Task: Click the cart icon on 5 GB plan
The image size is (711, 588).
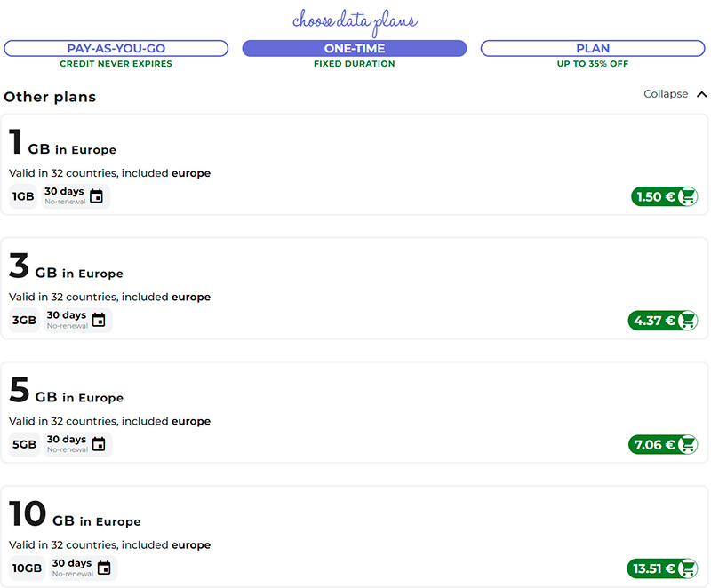Action: [x=687, y=445]
